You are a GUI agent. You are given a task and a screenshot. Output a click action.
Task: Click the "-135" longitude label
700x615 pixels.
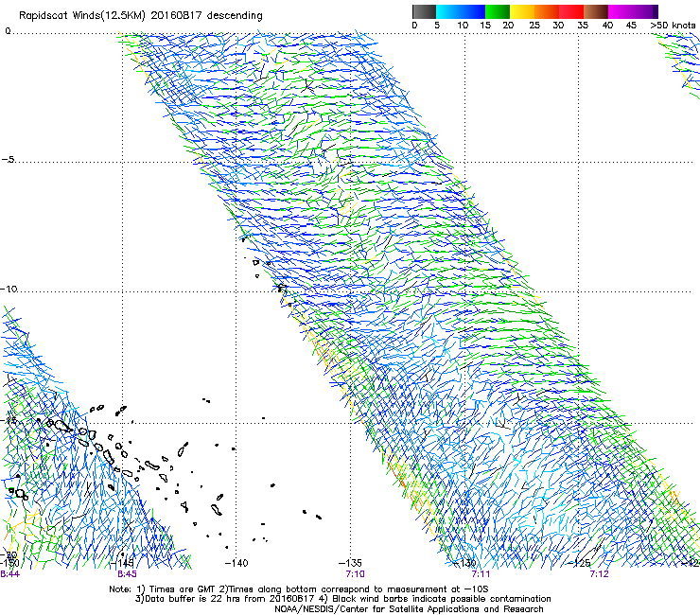point(350,563)
